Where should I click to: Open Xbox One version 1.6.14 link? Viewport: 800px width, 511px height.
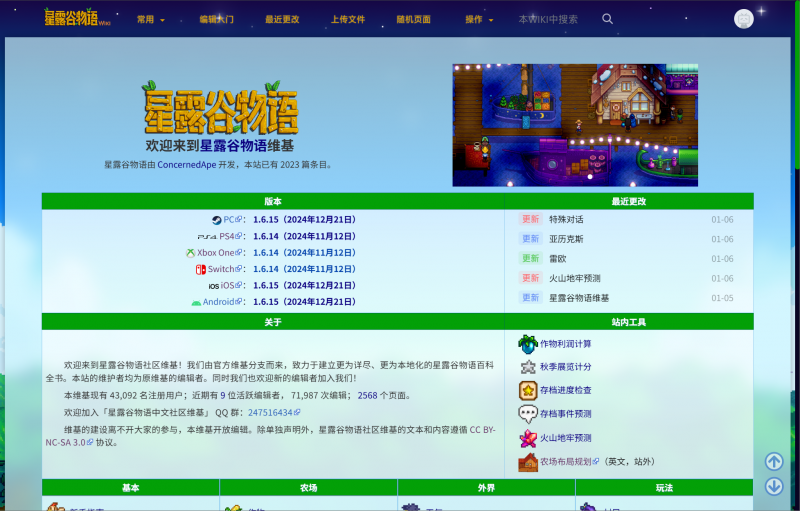click(304, 252)
